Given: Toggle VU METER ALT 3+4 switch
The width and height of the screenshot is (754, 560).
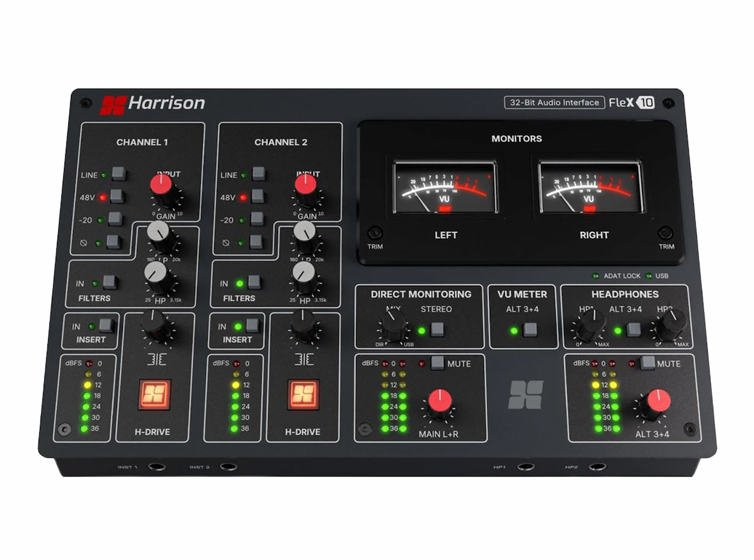Looking at the screenshot, I should 530,330.
